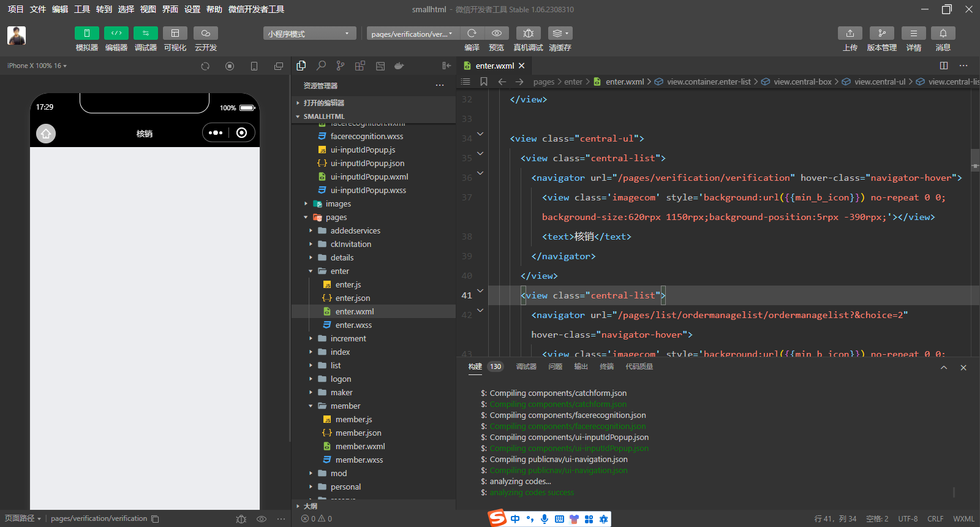
Task: Click the UTF-8 encoding button
Action: 907,519
